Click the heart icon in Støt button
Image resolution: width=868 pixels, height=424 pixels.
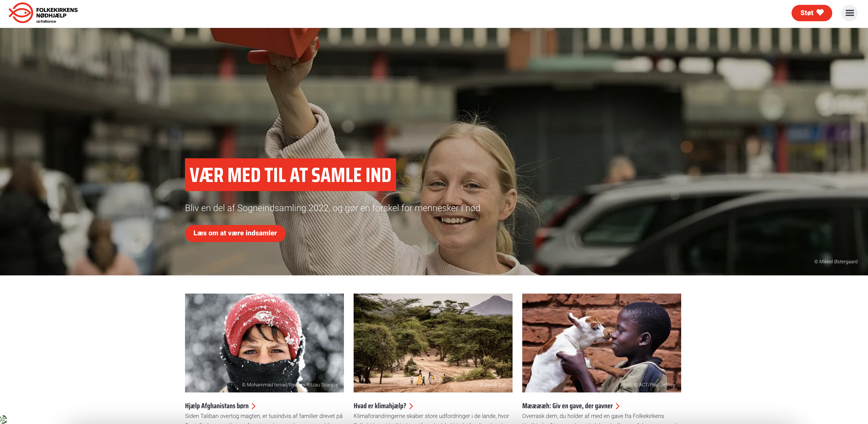820,13
